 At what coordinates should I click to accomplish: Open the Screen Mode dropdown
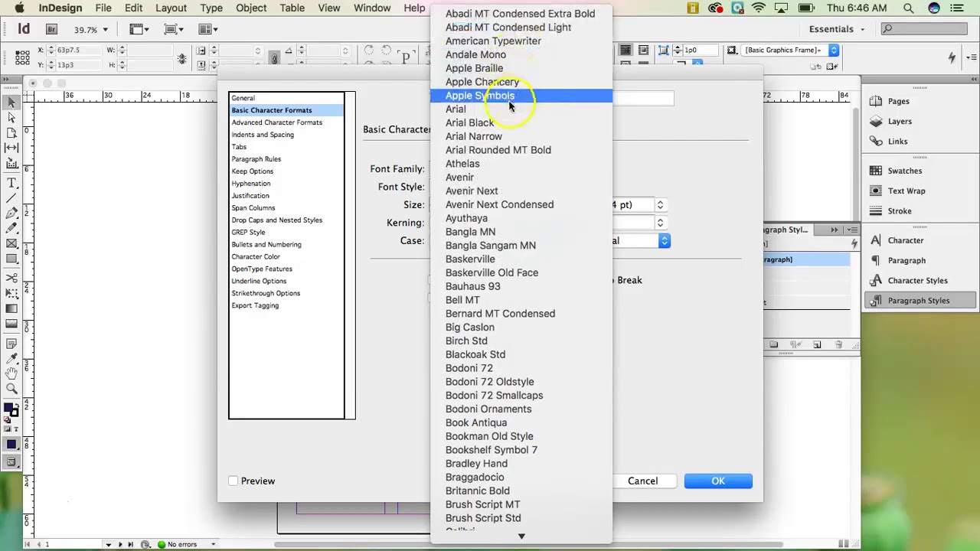tap(173, 29)
